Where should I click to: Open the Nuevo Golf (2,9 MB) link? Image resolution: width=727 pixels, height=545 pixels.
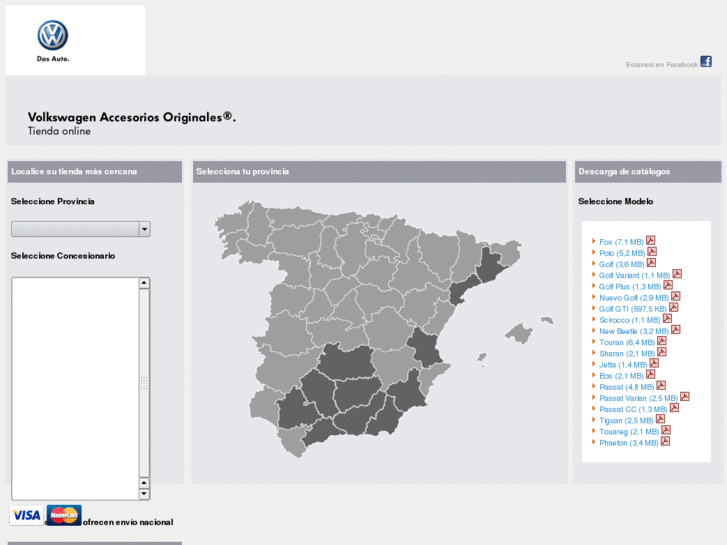[634, 298]
